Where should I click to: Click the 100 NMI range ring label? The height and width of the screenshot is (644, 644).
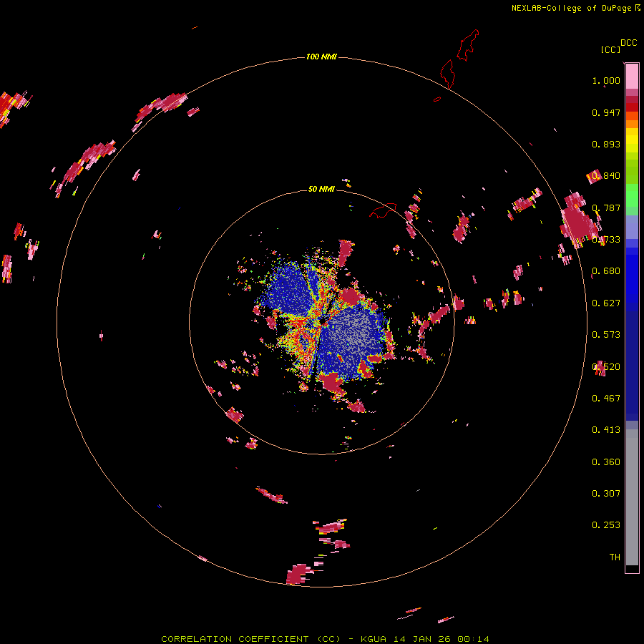pyautogui.click(x=321, y=57)
